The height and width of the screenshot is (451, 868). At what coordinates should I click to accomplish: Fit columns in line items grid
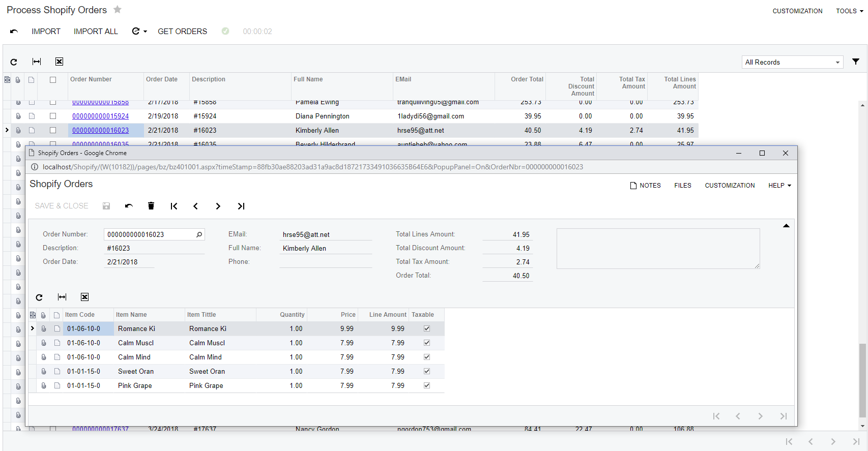(62, 297)
